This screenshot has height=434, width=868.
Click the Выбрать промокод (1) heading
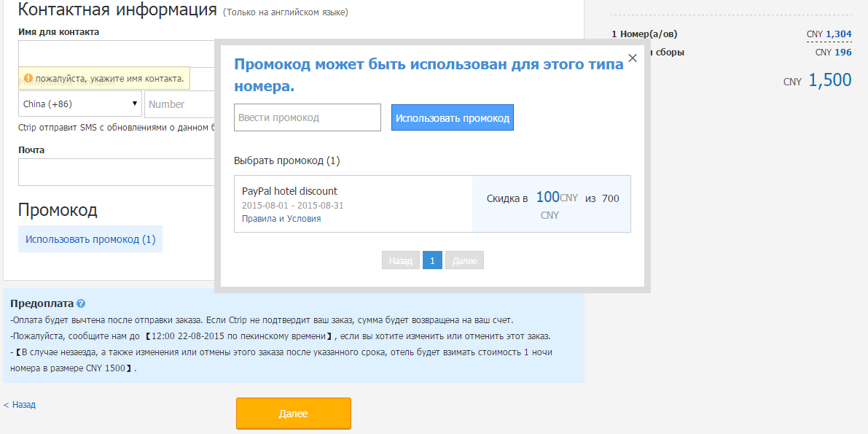point(286,160)
